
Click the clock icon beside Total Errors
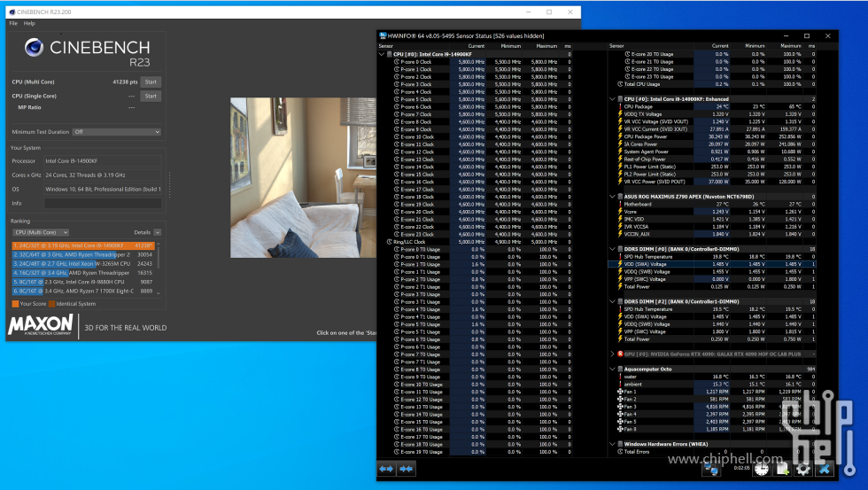click(x=620, y=452)
